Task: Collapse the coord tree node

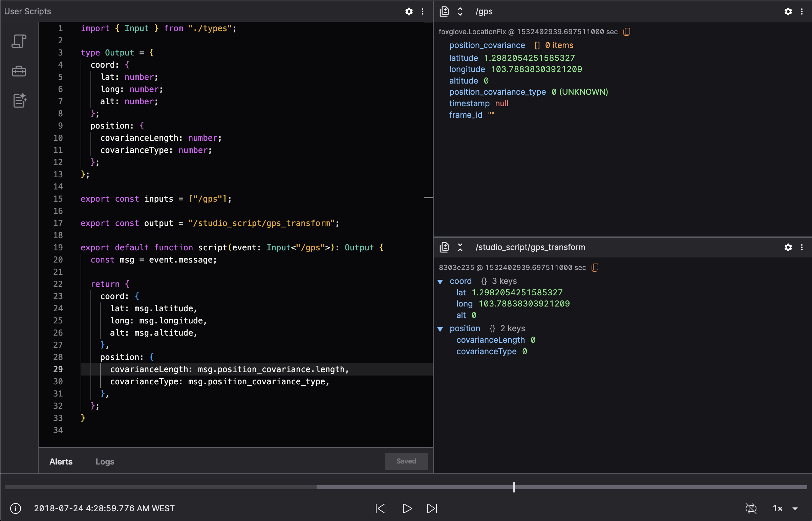Action: coord(440,281)
